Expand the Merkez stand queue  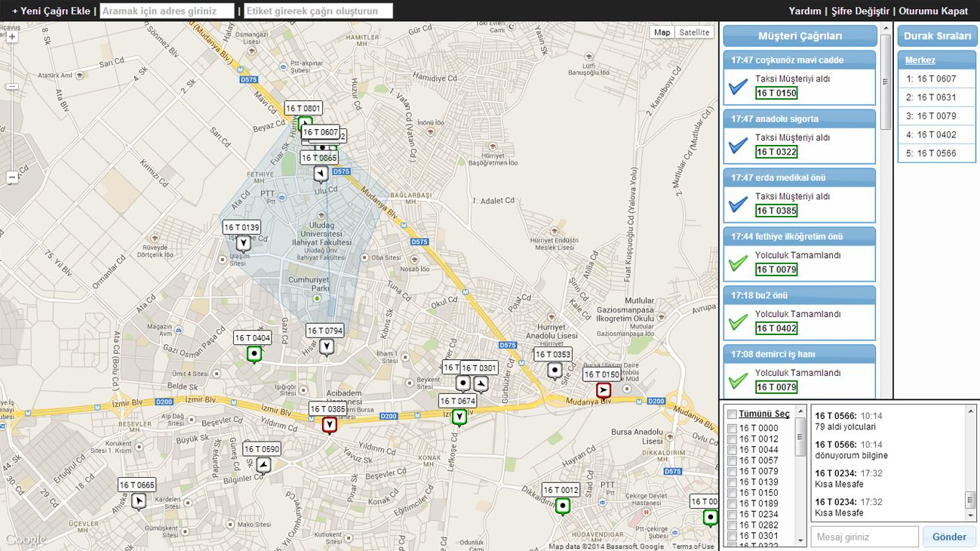click(920, 60)
